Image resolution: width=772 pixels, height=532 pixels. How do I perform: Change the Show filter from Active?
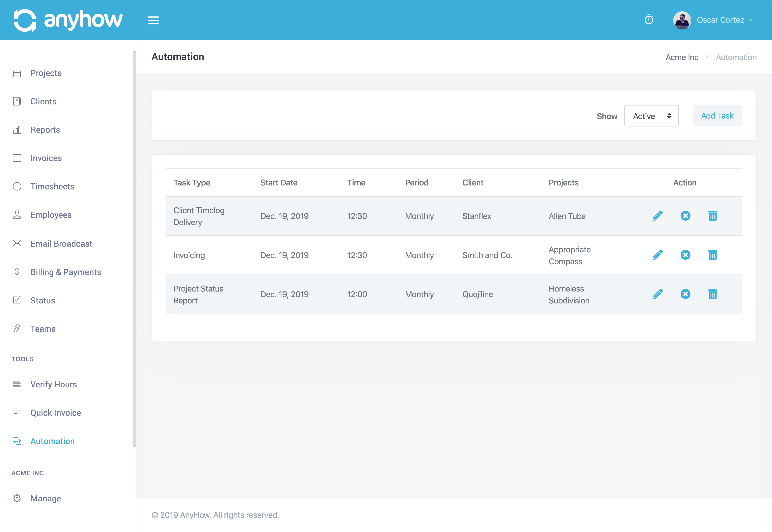pos(651,116)
